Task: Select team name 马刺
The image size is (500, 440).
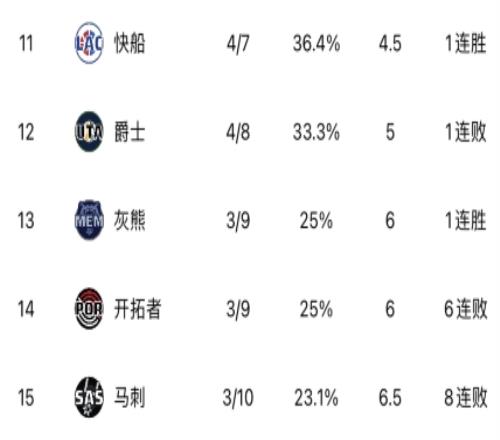Action: tap(130, 397)
